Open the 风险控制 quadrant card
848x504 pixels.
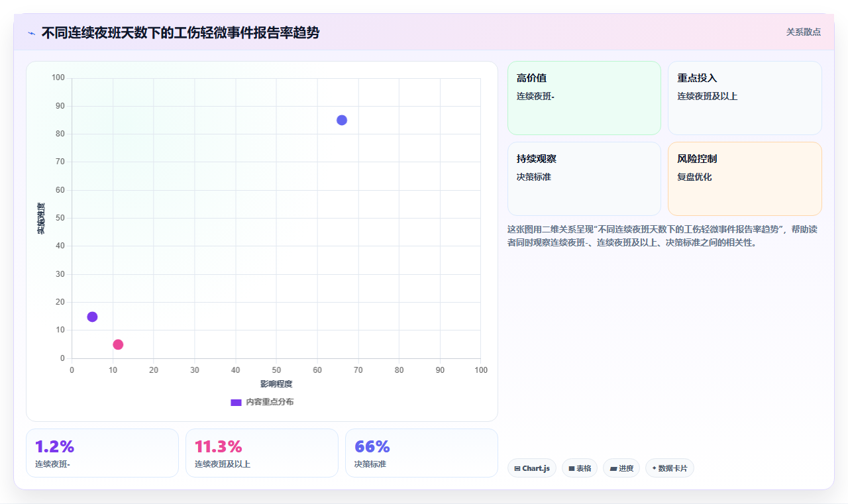(745, 179)
